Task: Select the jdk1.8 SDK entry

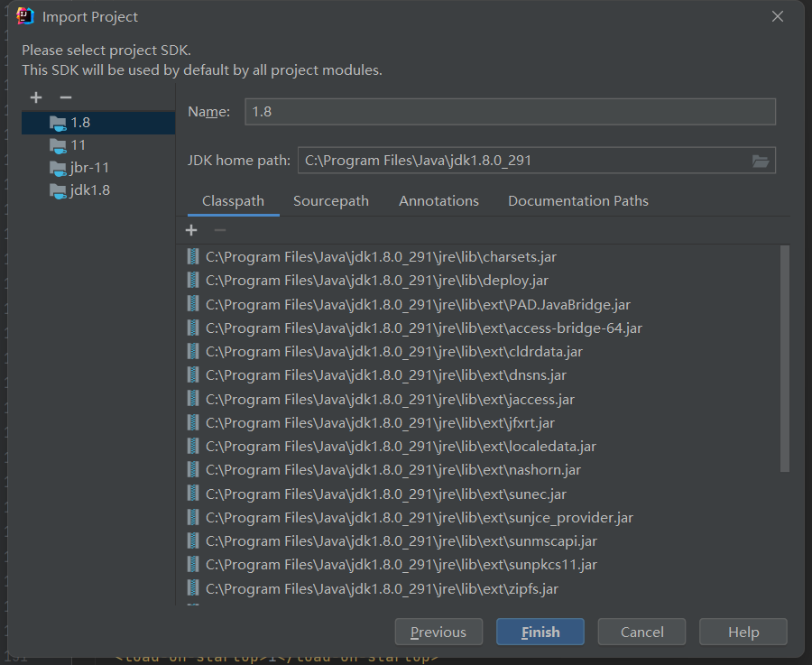Action: click(98, 190)
